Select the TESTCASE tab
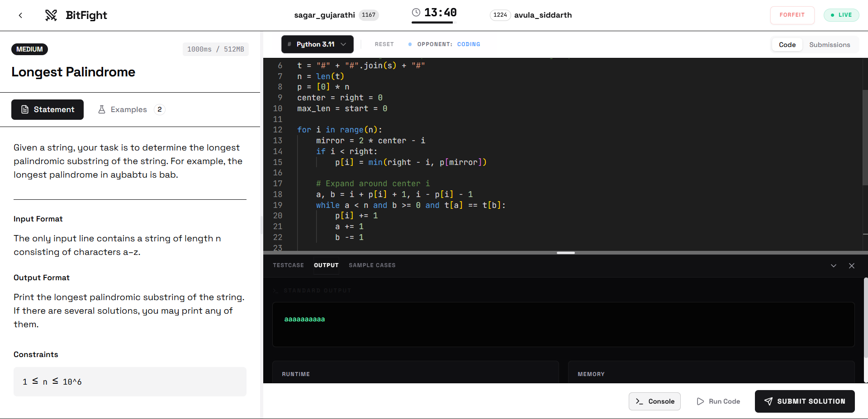This screenshot has height=419, width=868. [288, 265]
